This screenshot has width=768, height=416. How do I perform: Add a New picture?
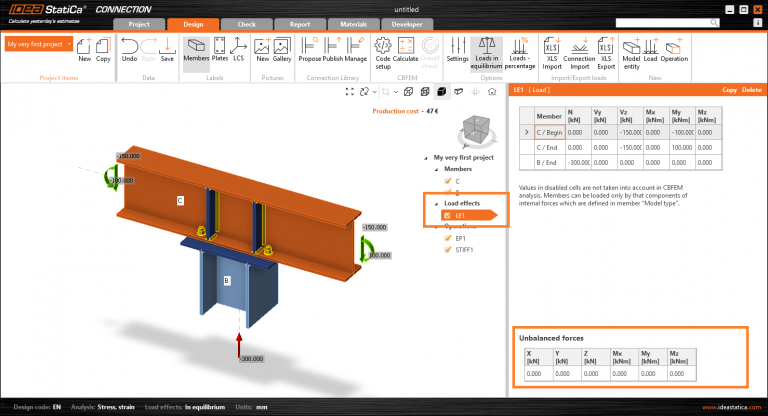(263, 49)
